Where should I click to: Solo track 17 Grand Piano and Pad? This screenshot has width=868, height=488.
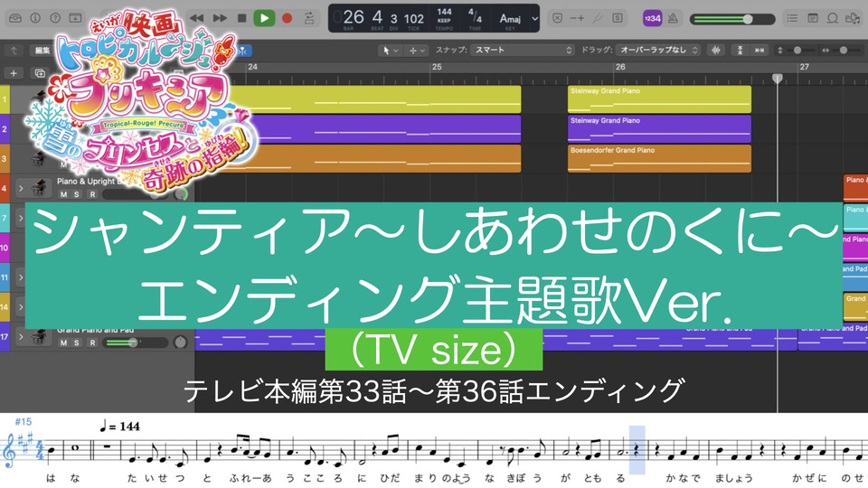pos(76,343)
